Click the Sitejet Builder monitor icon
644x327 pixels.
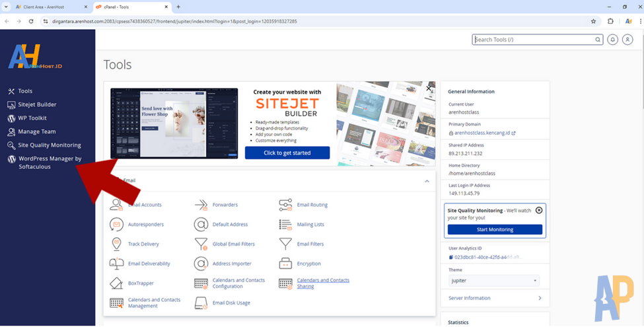[11, 105]
